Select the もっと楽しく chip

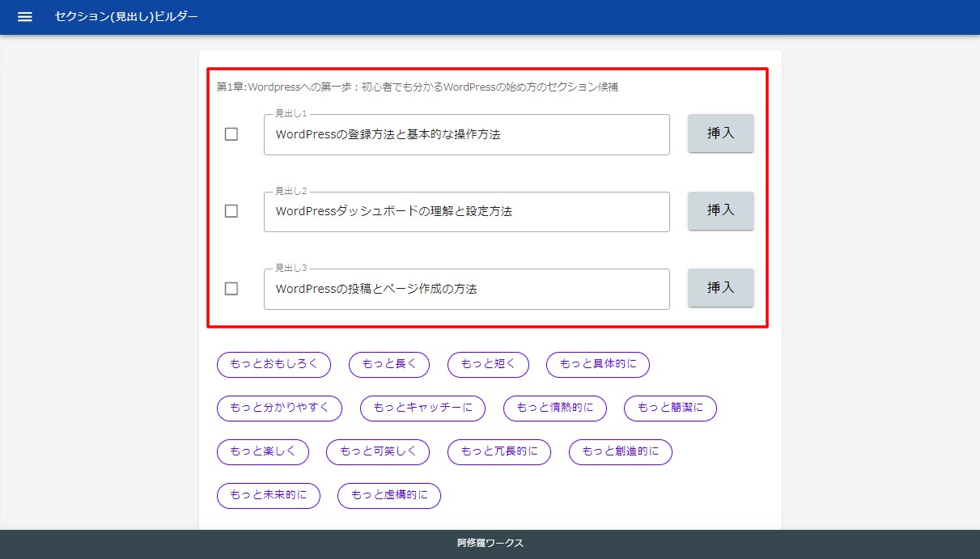263,452
